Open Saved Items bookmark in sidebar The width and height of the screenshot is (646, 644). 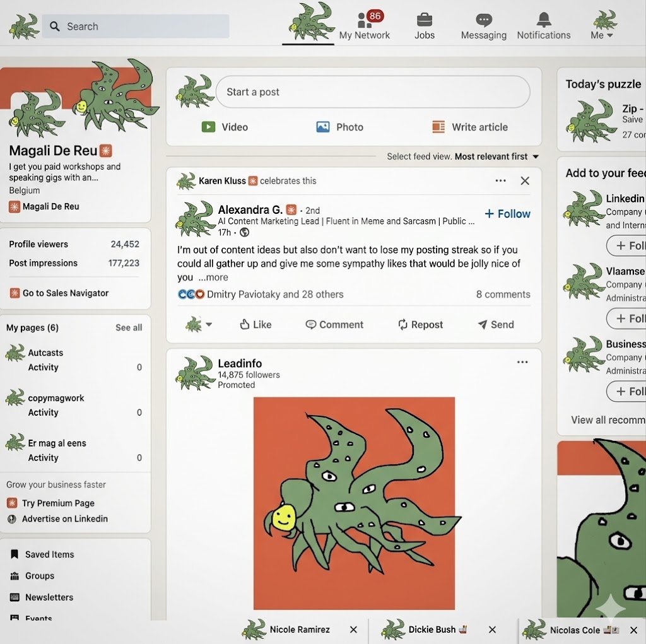pyautogui.click(x=42, y=554)
